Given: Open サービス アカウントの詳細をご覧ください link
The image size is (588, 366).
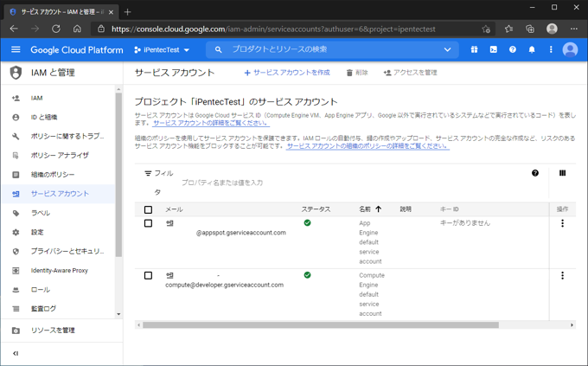Looking at the screenshot, I should click(211, 123).
